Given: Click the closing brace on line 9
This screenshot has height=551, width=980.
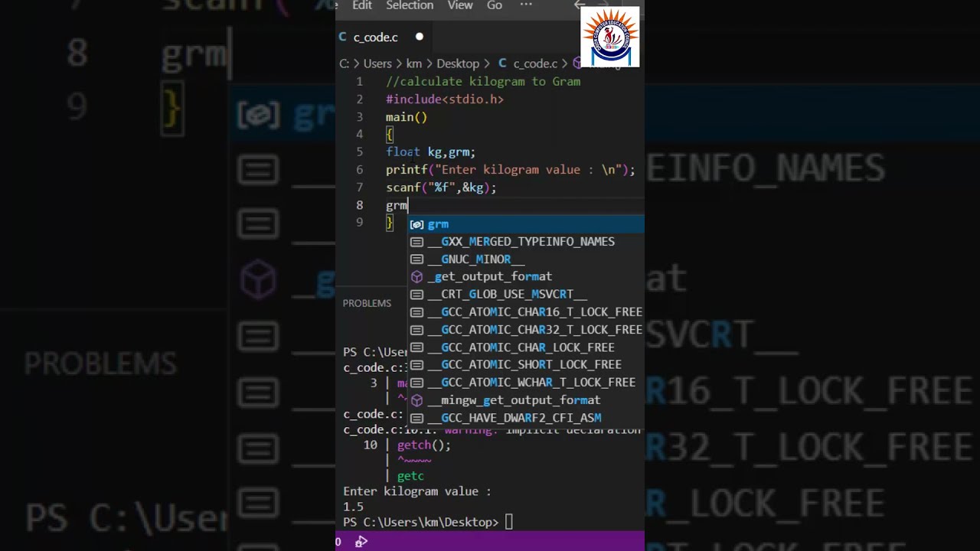Looking at the screenshot, I should pos(389,223).
